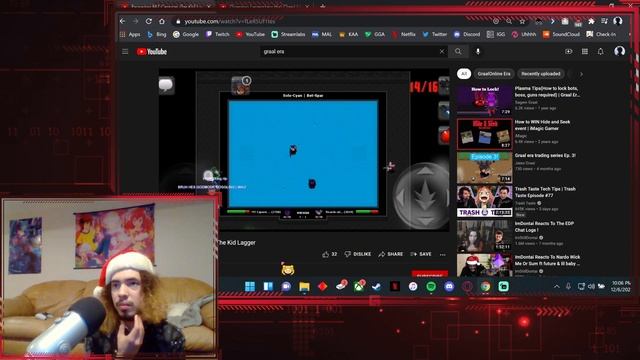The image size is (640, 360).
Task: Open 'Graal era trading series Ep. 3' thumbnail
Action: 484,168
